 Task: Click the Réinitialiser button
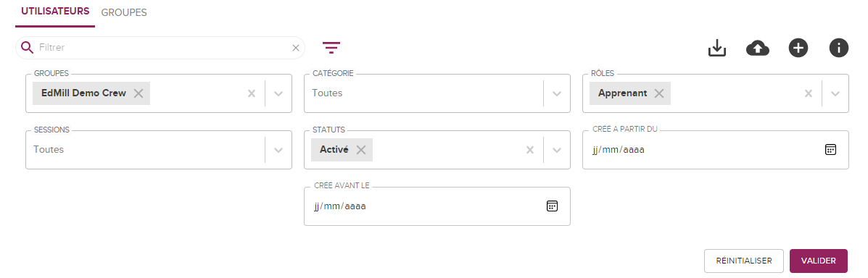744,261
